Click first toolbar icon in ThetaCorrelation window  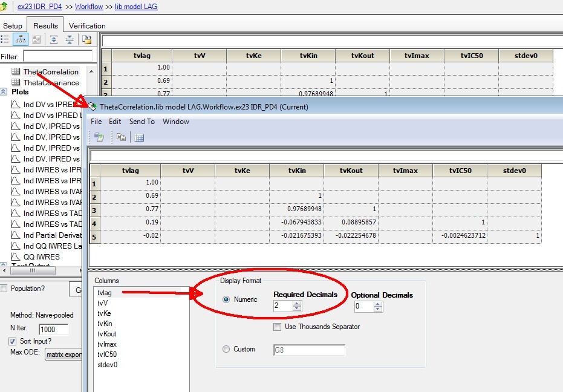click(x=99, y=137)
